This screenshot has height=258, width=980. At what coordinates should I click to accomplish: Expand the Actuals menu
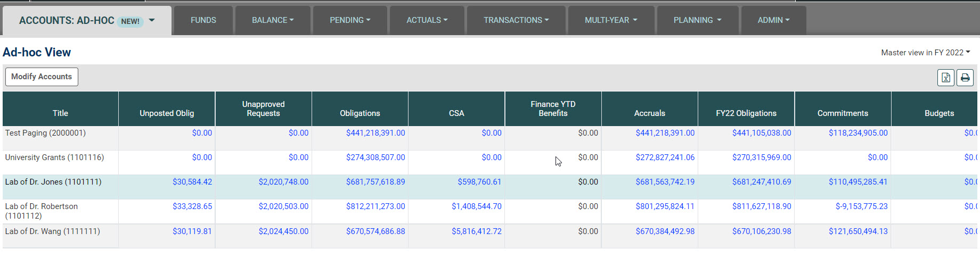427,20
